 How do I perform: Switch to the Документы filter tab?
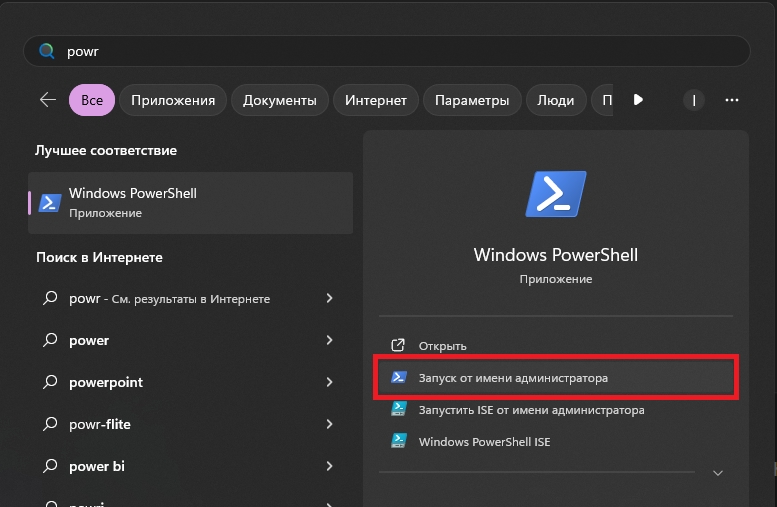[x=280, y=100]
